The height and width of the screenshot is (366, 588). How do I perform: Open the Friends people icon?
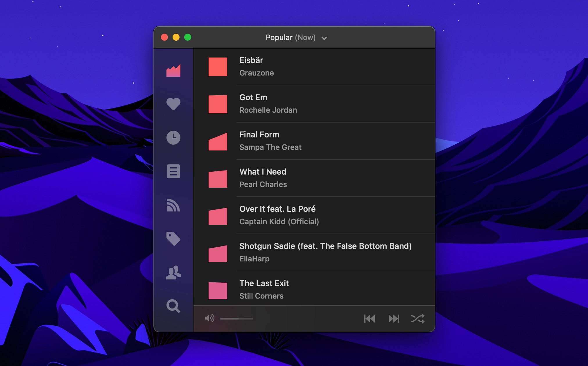point(173,272)
